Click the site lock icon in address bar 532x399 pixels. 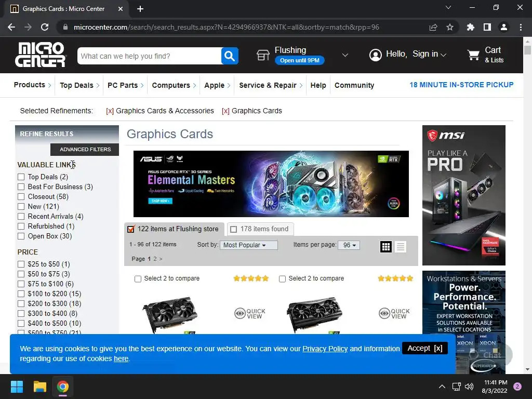click(x=65, y=27)
